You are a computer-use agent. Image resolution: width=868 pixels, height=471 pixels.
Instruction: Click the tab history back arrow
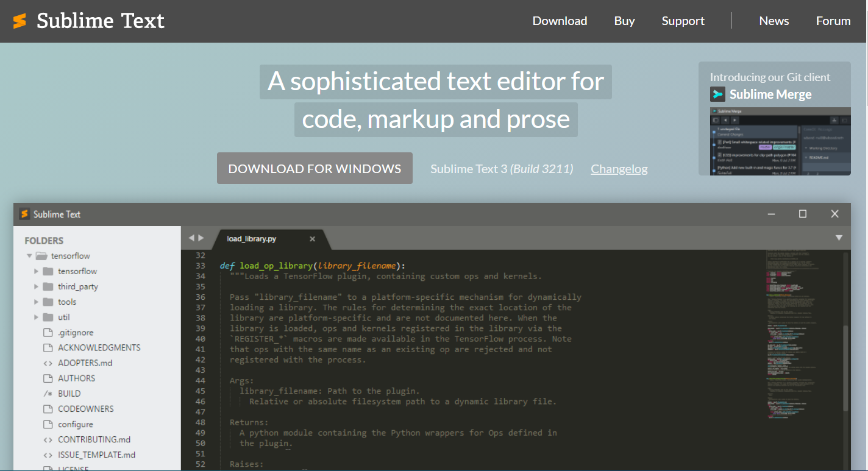pyautogui.click(x=191, y=238)
